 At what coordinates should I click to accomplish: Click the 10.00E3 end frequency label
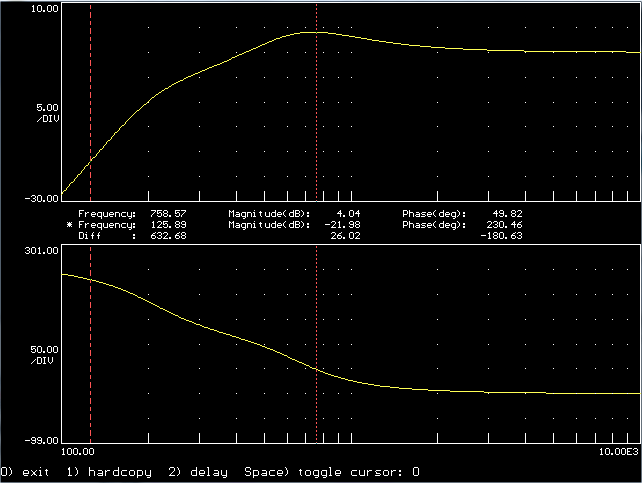click(619, 451)
